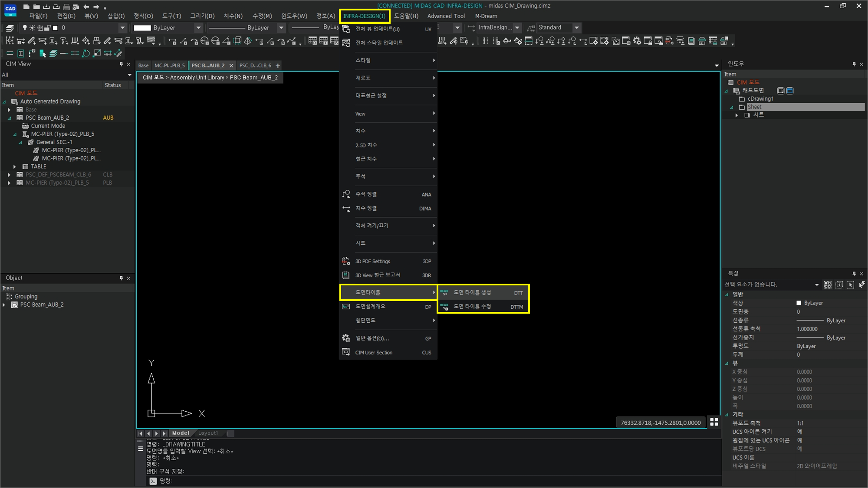
Task: Expand PSC_DEF_PSCBEAM_CLB_6 node
Action: pos(9,175)
